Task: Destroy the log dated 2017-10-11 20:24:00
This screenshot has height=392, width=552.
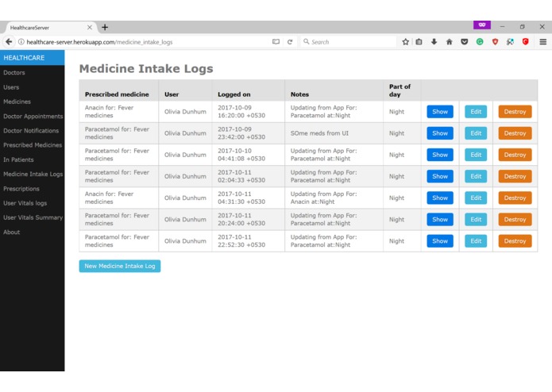Action: [515, 219]
